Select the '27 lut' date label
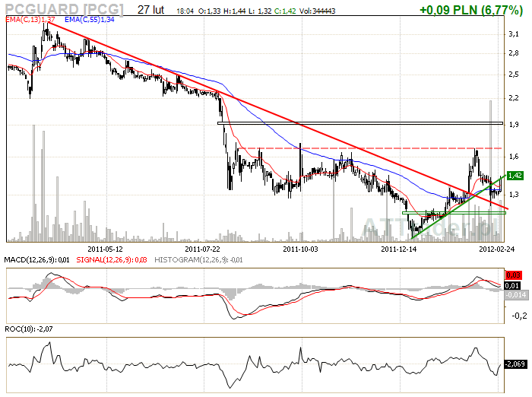Image resolution: width=532 pixels, height=397 pixels. (x=150, y=10)
